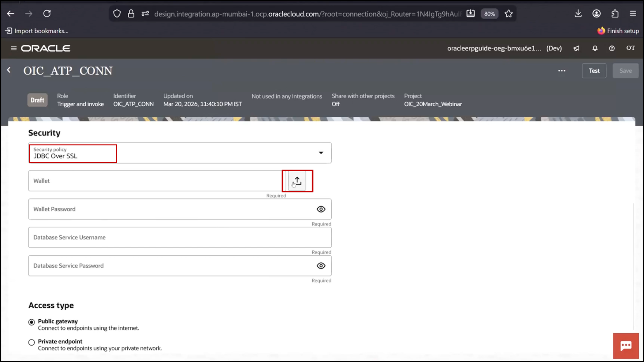Save the connection
The height and width of the screenshot is (362, 644).
click(626, 71)
